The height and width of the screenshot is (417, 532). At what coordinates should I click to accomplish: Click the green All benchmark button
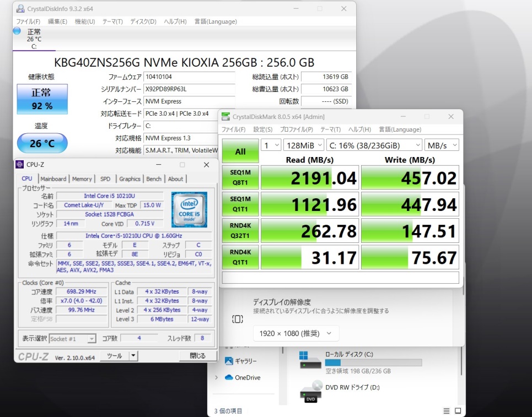[x=240, y=151]
